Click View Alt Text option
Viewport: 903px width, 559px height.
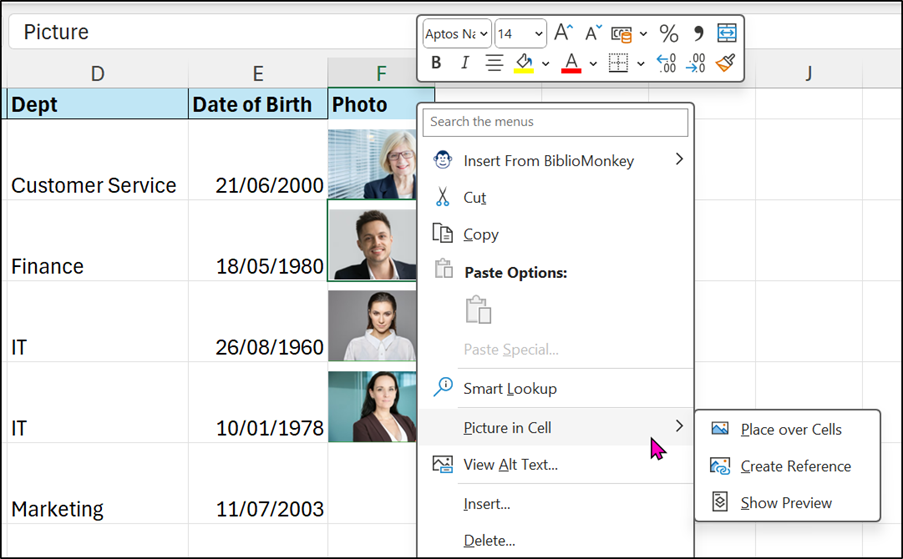tap(510, 464)
